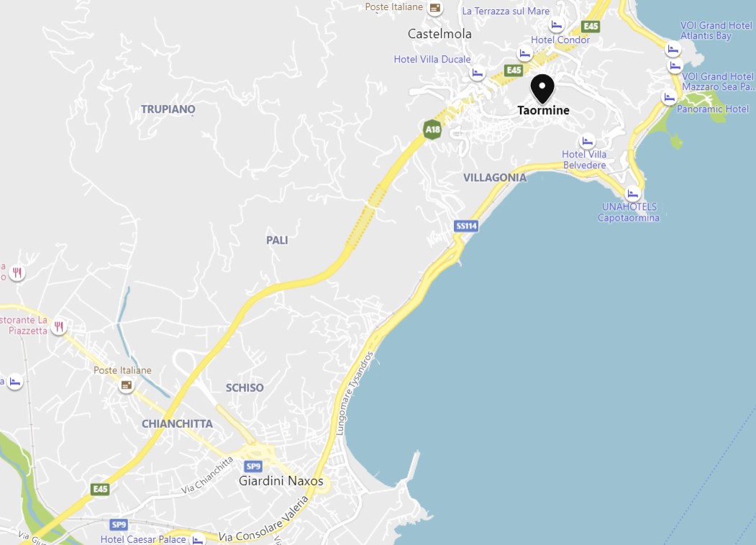Select the Hotel Villa Belvedere bed icon
756x545 pixels.
pos(587,141)
